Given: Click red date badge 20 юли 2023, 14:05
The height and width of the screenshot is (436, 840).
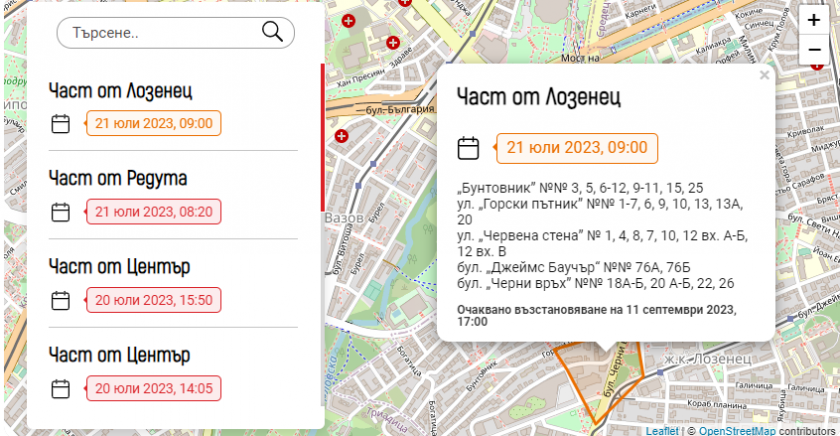Looking at the screenshot, I should [154, 388].
